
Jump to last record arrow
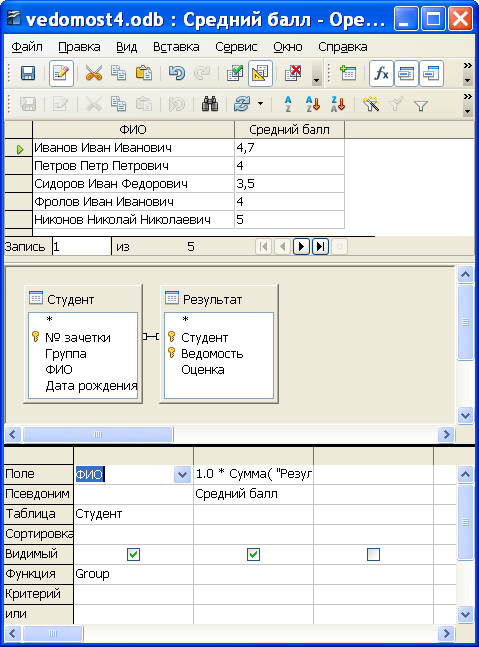pyautogui.click(x=320, y=247)
